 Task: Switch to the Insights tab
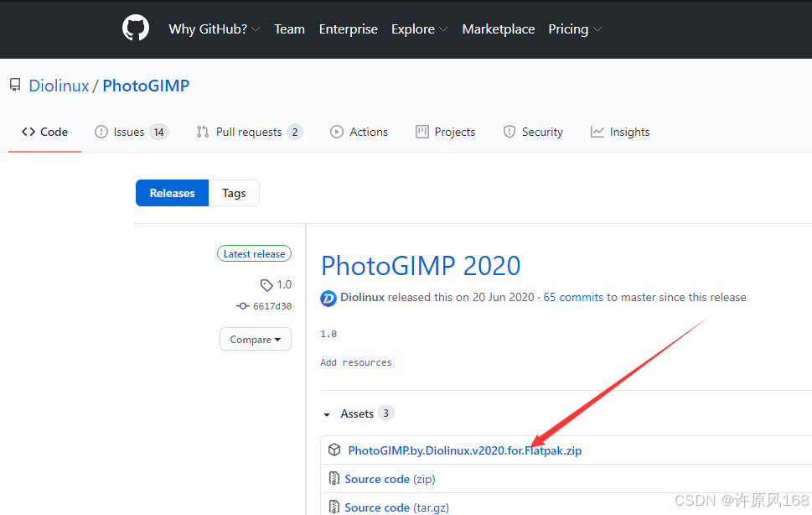620,133
